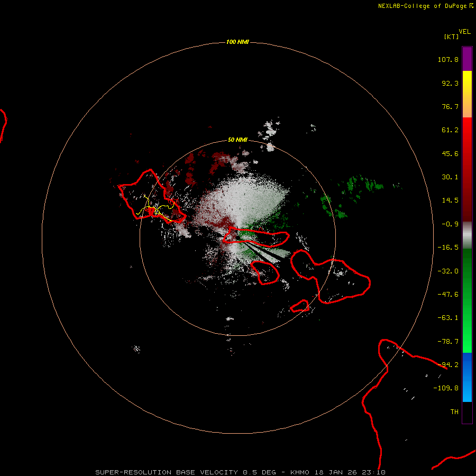Click the 100 NMI range ring label
Viewport: 476px width, 476px height.
click(237, 42)
